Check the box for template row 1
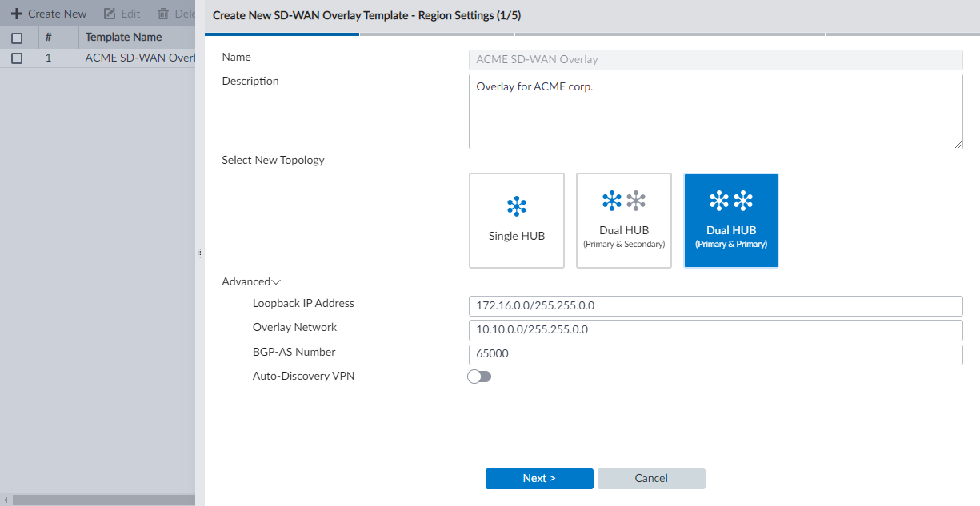This screenshot has height=506, width=980. tap(17, 58)
